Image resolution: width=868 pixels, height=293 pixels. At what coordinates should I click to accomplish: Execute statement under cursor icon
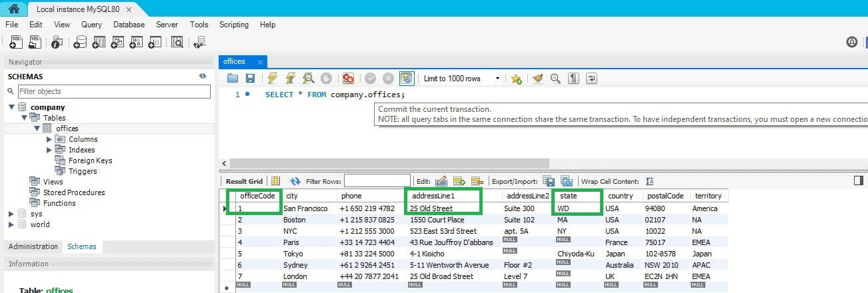pyautogui.click(x=290, y=79)
